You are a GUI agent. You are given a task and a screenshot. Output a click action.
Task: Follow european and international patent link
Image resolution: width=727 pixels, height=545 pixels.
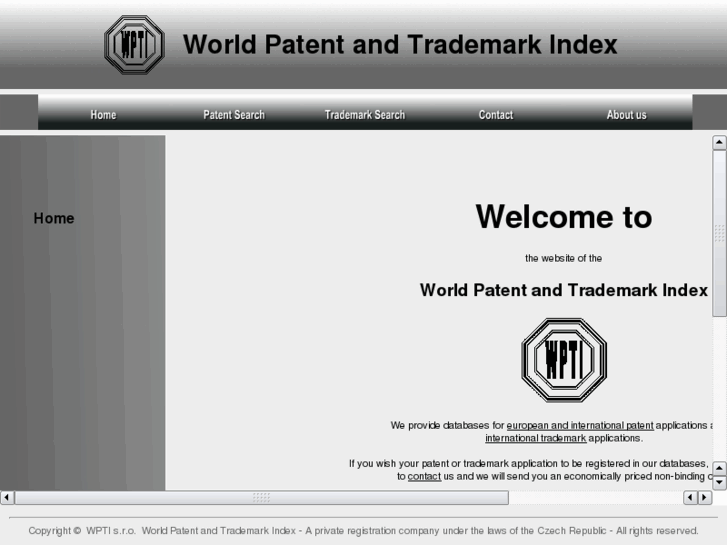580,425
